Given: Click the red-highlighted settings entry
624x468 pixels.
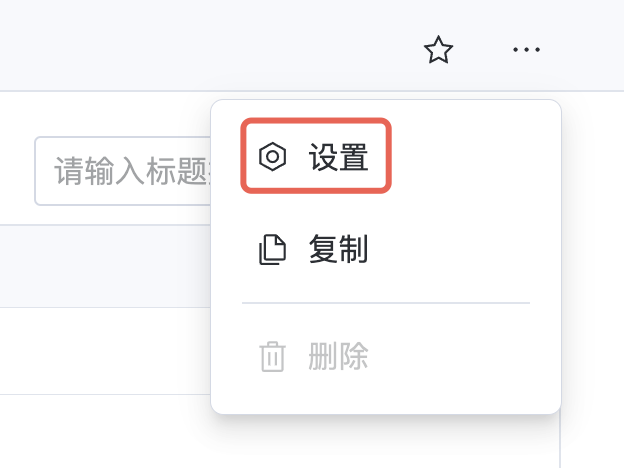Looking at the screenshot, I should coord(316,156).
